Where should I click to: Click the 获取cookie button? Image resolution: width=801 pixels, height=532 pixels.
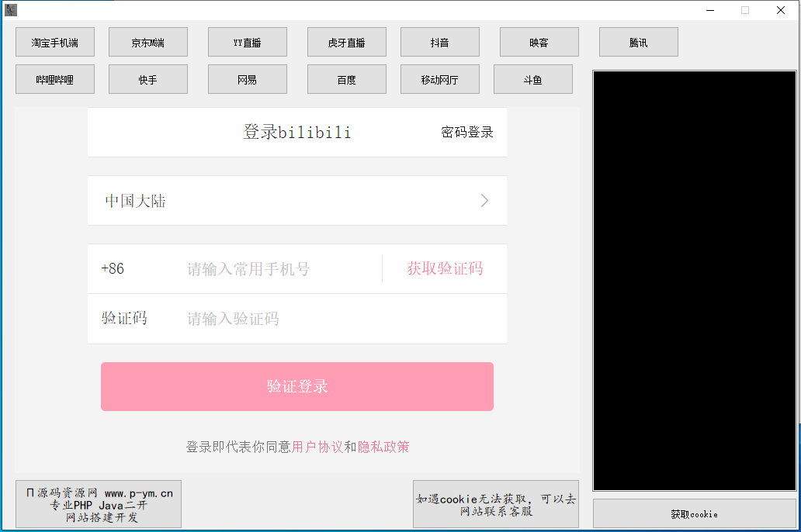coord(694,514)
